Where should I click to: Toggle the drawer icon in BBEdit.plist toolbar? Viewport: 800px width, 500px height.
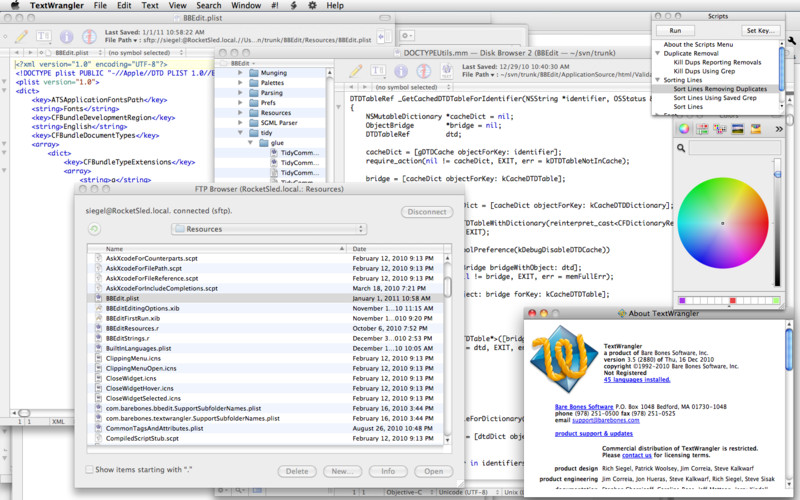point(384,36)
